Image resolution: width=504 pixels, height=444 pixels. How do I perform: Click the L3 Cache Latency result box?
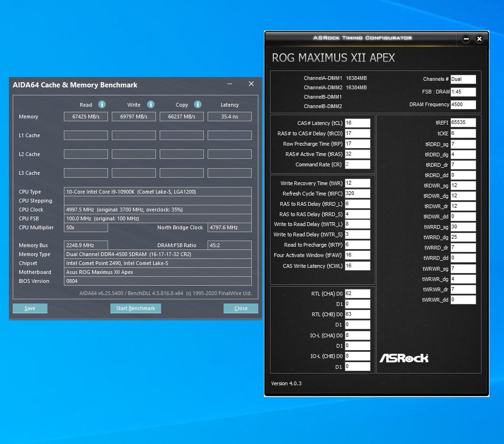pos(230,173)
